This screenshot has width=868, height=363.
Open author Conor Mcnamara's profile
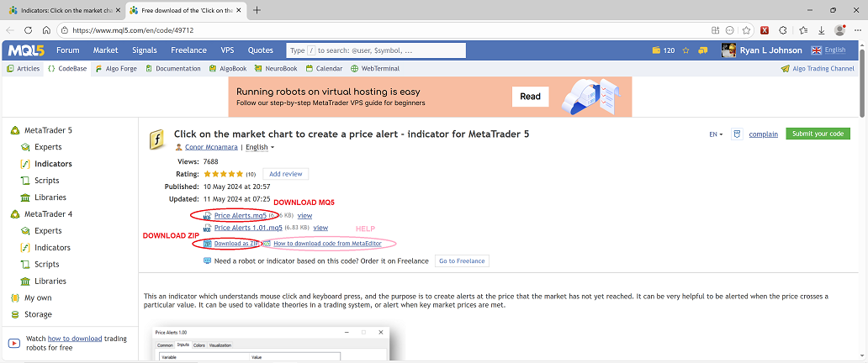[x=211, y=147]
